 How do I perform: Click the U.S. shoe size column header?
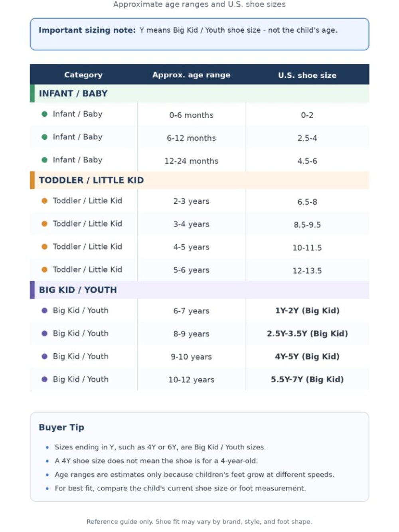click(307, 75)
